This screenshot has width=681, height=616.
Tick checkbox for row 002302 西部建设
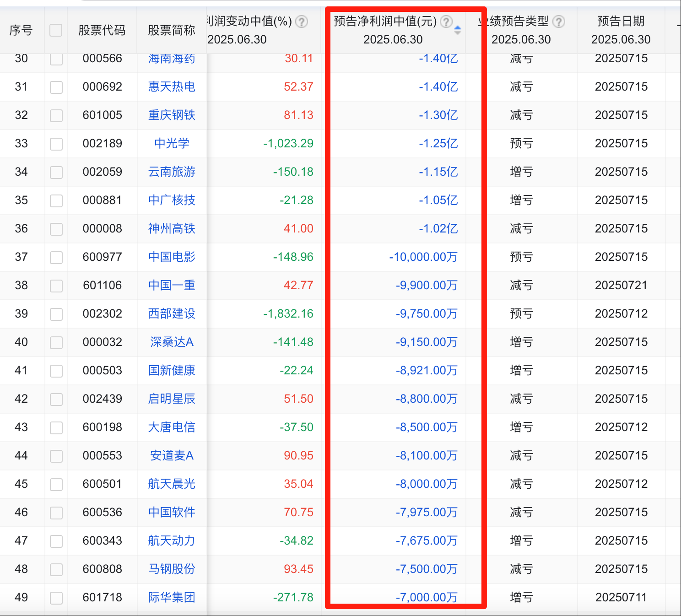click(x=56, y=314)
